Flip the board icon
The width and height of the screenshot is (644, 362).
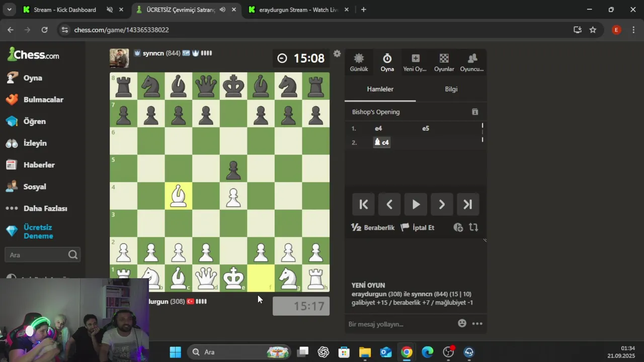click(x=473, y=227)
